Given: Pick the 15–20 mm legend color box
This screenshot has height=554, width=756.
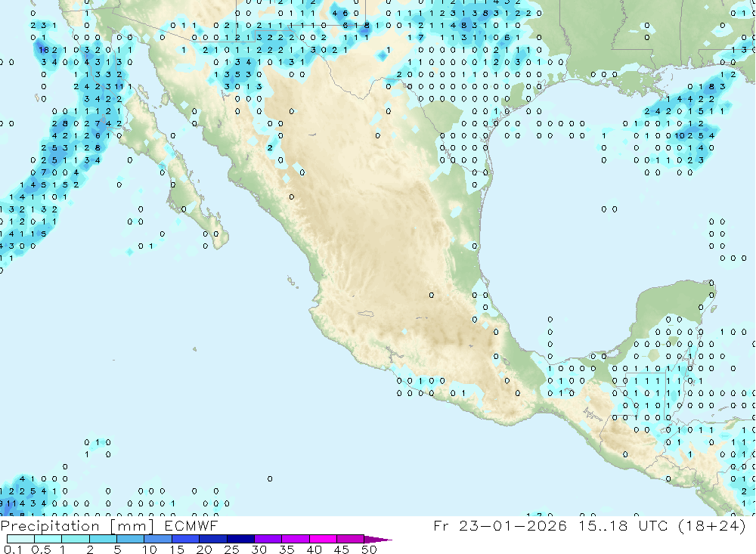Looking at the screenshot, I should (186, 539).
